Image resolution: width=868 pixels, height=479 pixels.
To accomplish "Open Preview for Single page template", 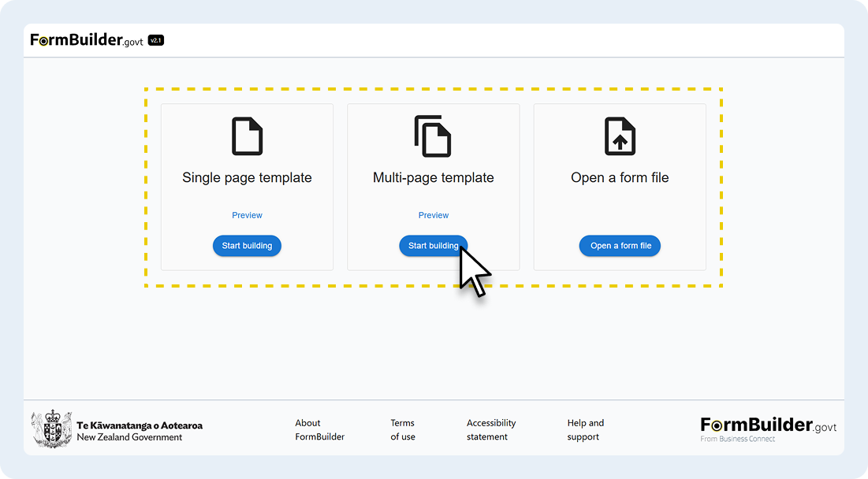I will coord(247,215).
